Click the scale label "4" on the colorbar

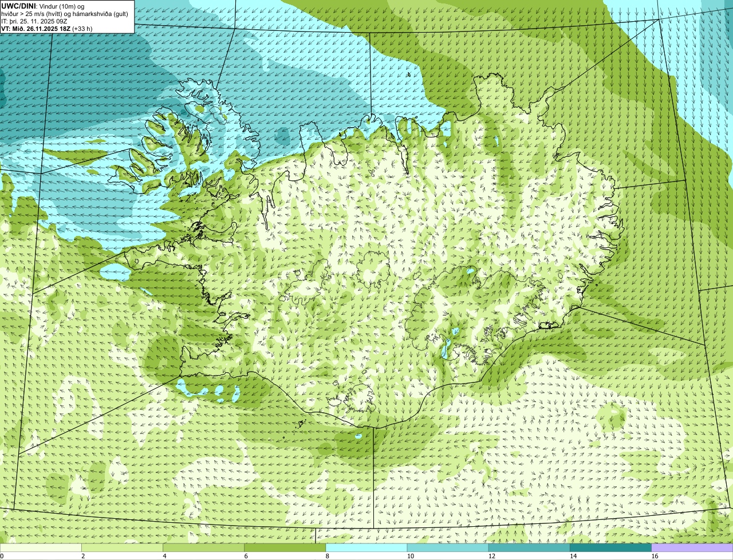[165, 556]
